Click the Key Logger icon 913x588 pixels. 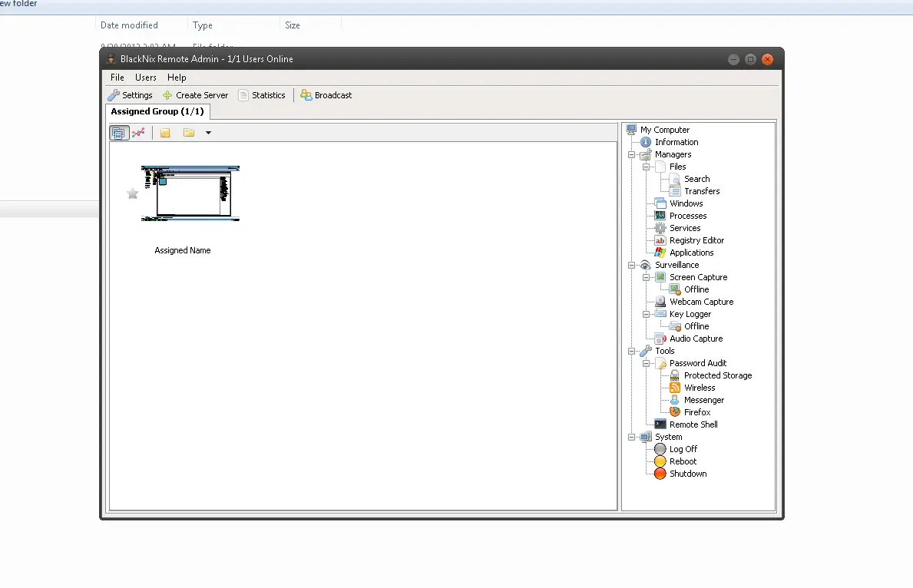(x=660, y=314)
